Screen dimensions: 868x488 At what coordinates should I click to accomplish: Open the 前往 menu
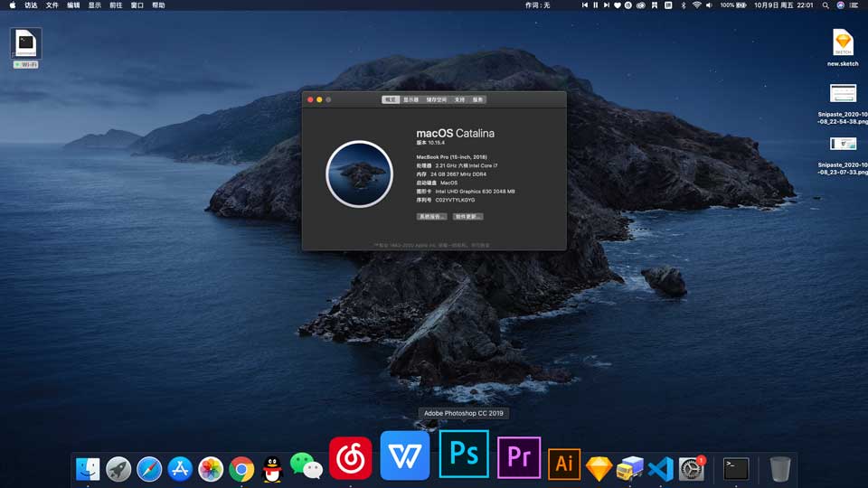(116, 5)
